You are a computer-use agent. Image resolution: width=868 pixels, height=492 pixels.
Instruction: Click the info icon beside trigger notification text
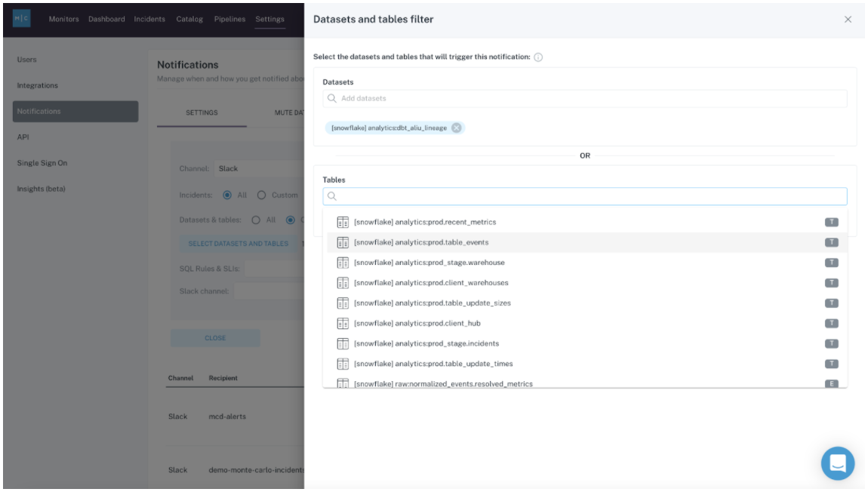click(538, 57)
